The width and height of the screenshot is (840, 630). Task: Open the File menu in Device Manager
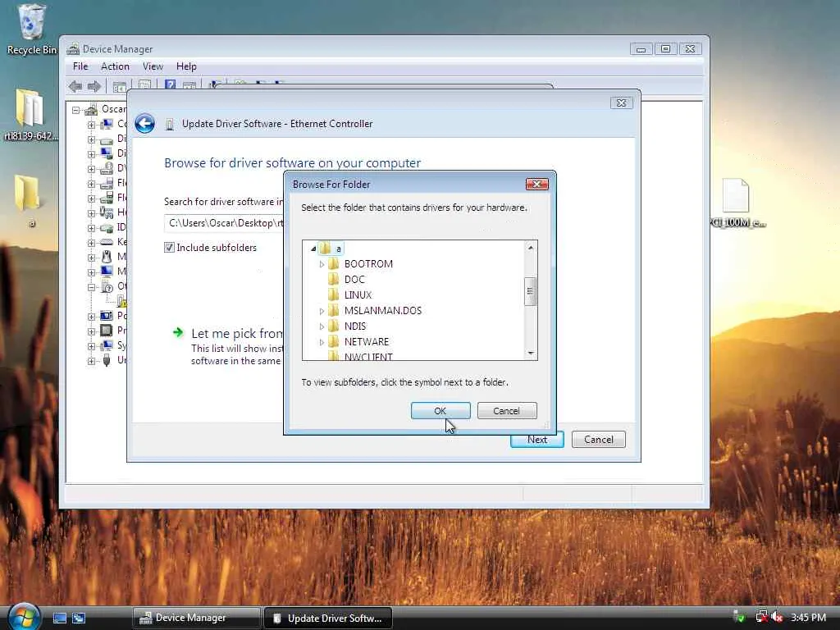(x=80, y=66)
